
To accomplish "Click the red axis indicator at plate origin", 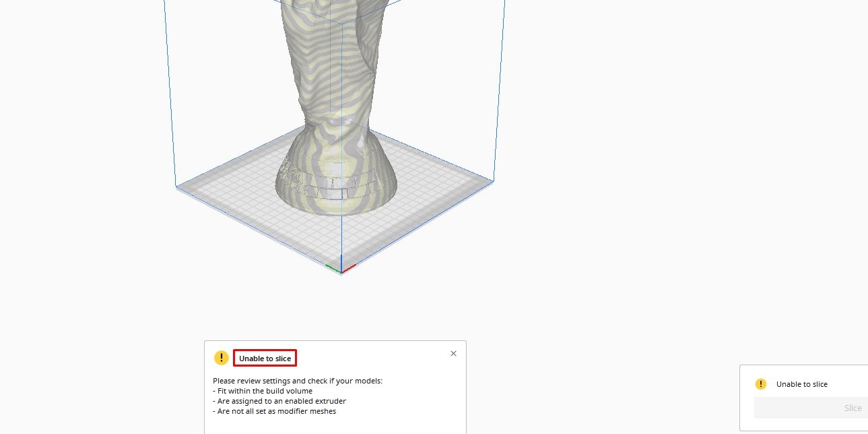I will point(347,268).
